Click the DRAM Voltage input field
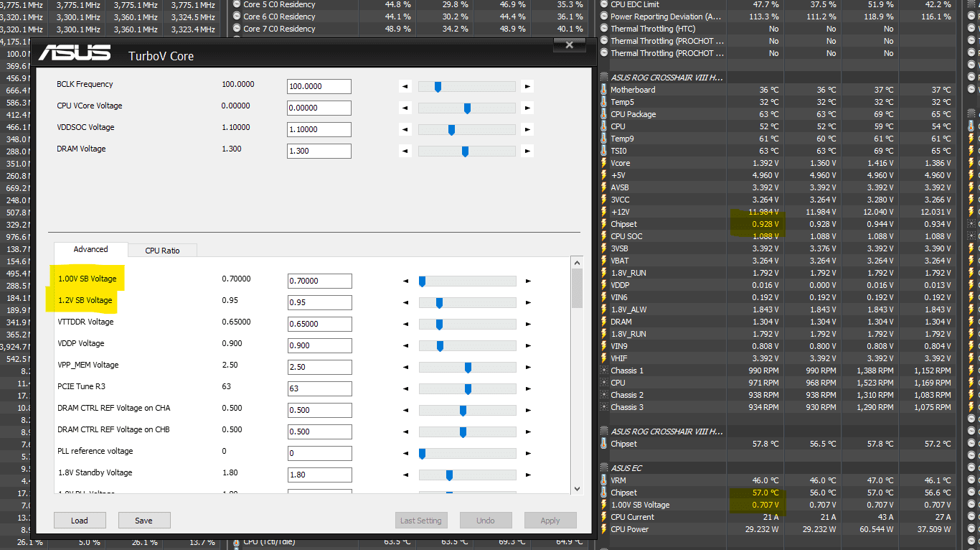980x550 pixels. (319, 151)
